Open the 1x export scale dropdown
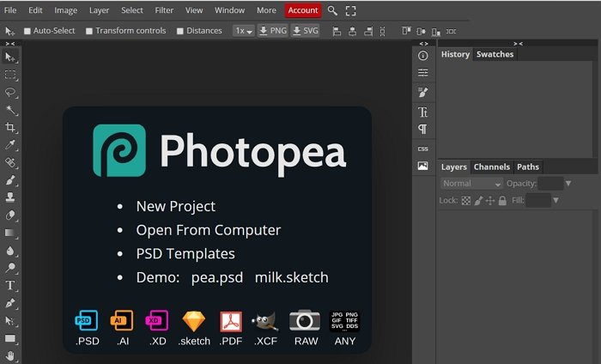This screenshot has width=601, height=364. 244,31
